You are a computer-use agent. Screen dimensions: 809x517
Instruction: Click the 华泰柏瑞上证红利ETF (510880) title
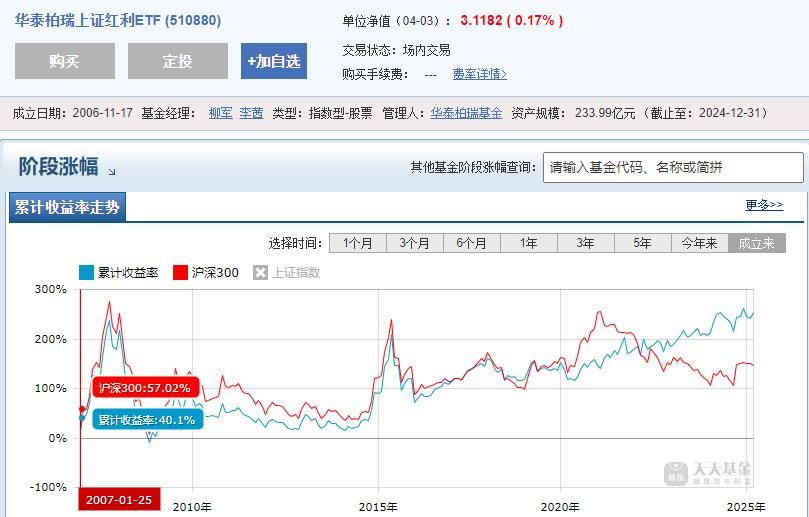(x=118, y=21)
